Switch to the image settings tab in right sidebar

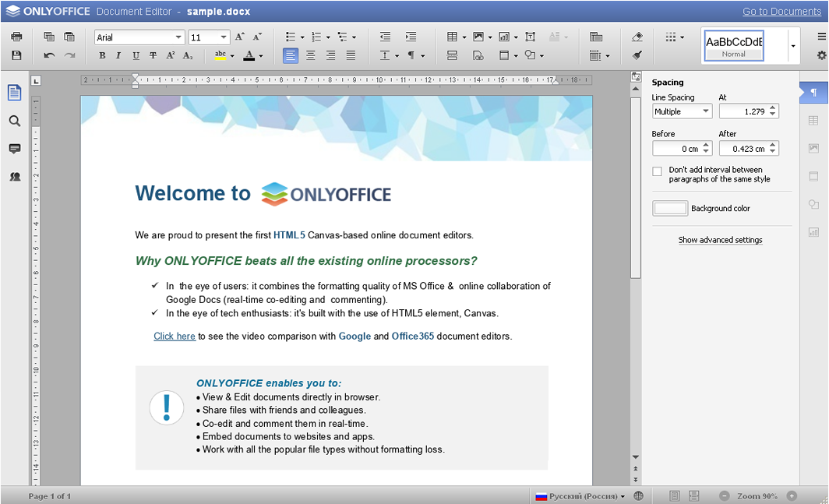[813, 149]
